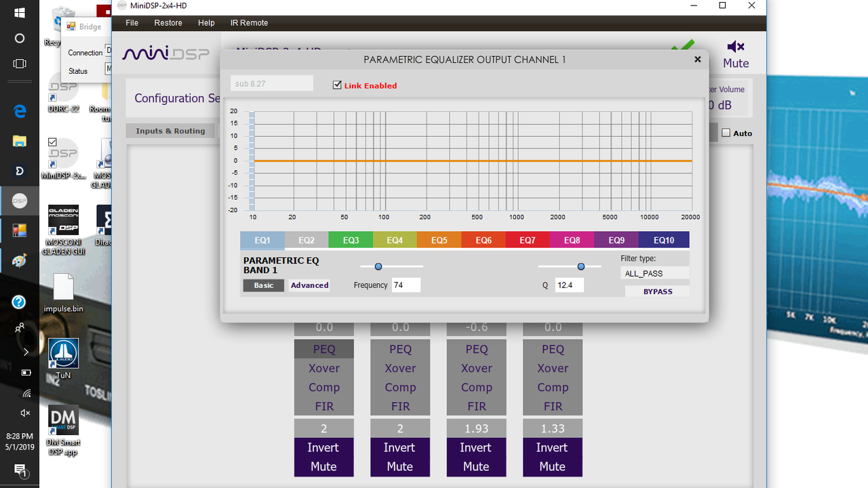Select the orange EQ5 band tab
This screenshot has height=488, width=868.
click(439, 240)
